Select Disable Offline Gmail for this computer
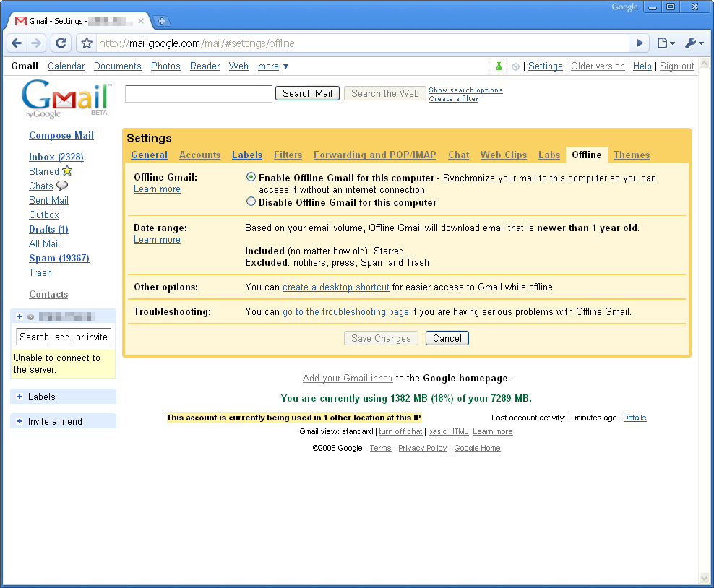Image resolution: width=714 pixels, height=588 pixels. [251, 202]
